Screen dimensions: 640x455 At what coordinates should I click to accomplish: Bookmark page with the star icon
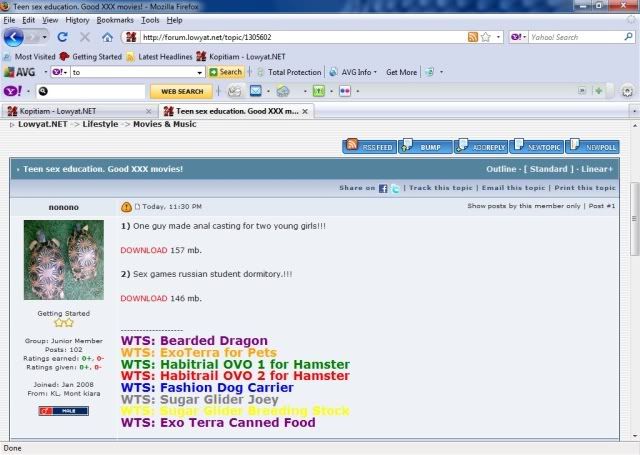tap(486, 37)
